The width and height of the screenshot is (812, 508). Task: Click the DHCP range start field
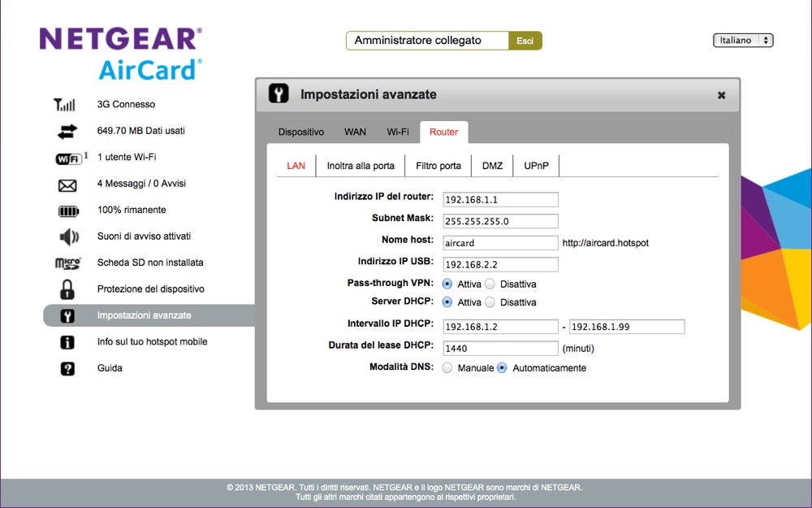(501, 327)
